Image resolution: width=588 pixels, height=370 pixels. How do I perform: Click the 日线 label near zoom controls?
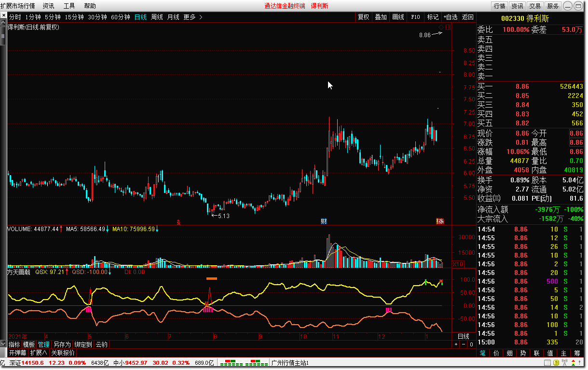(463, 336)
